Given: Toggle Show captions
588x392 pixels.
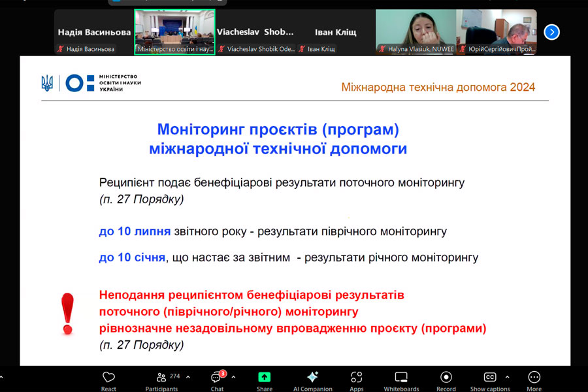Looking at the screenshot, I should (490, 381).
